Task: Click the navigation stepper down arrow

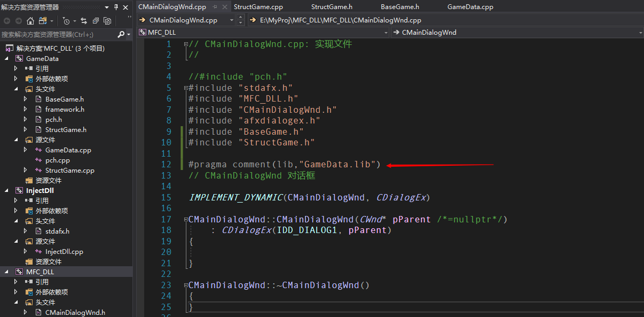Action: 240,22
